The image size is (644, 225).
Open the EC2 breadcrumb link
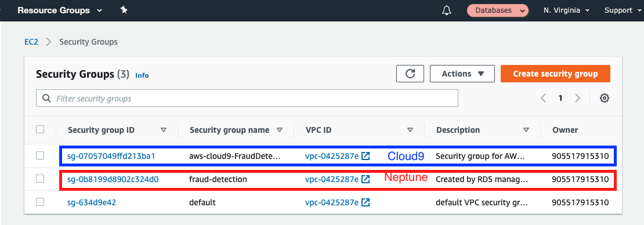[31, 42]
